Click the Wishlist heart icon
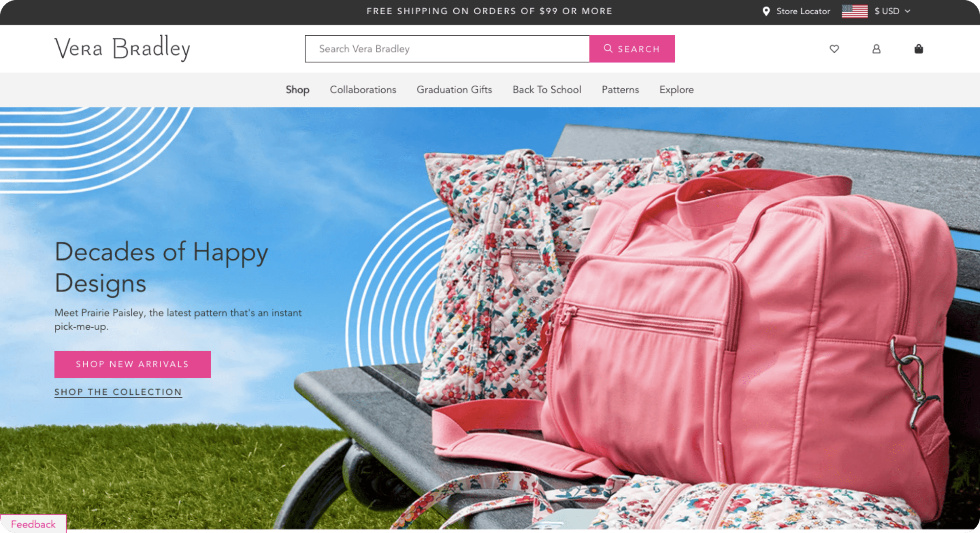Viewport: 980px width, 533px height. pos(835,48)
